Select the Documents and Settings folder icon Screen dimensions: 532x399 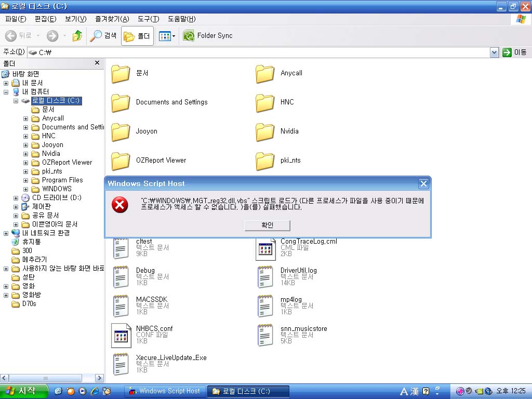pyautogui.click(x=121, y=103)
